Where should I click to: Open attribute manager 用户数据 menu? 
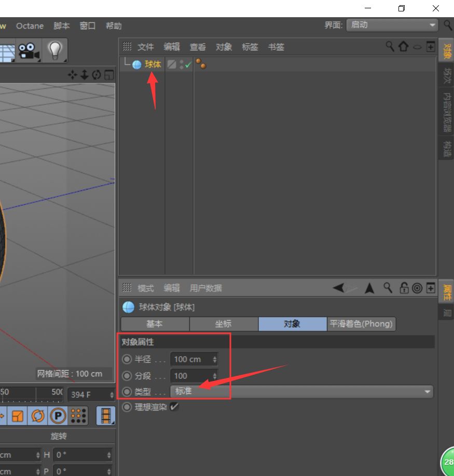(x=205, y=288)
